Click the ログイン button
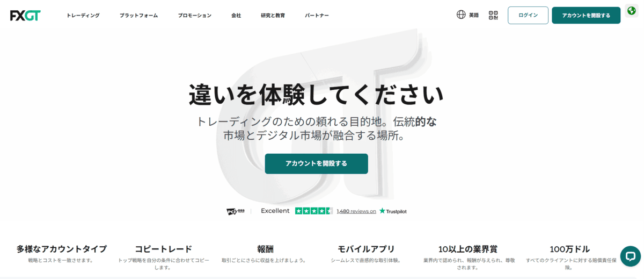Image resolution: width=644 pixels, height=279 pixels. pos(528,15)
